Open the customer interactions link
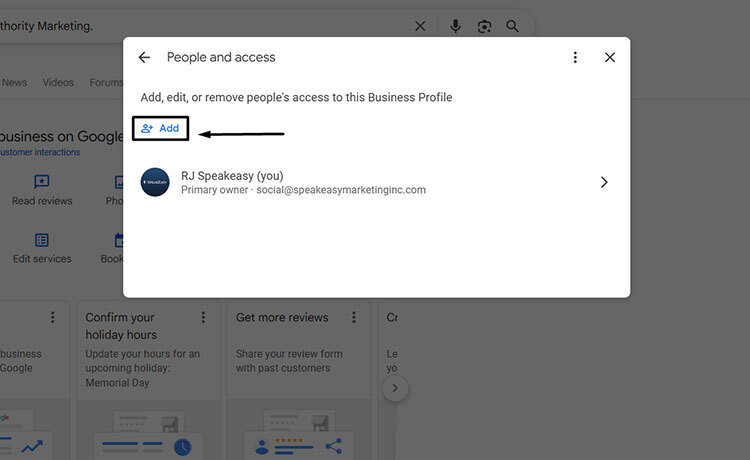Image resolution: width=750 pixels, height=460 pixels. pos(40,152)
